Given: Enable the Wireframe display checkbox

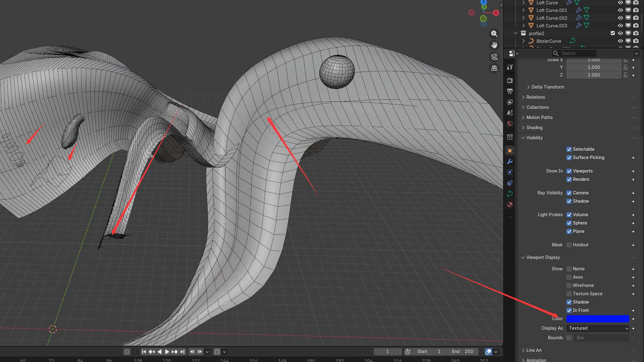Looking at the screenshot, I should [569, 285].
